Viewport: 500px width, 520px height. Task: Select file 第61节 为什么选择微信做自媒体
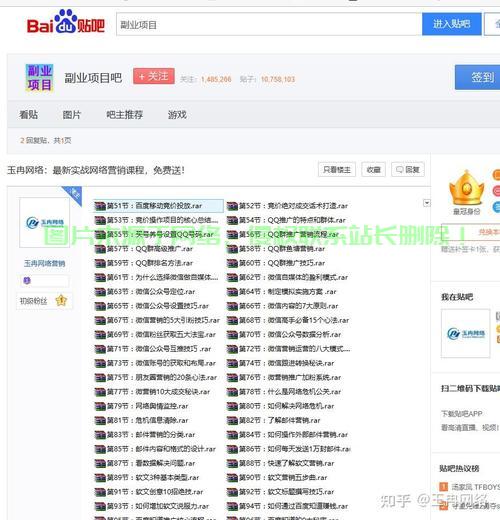coord(156,278)
